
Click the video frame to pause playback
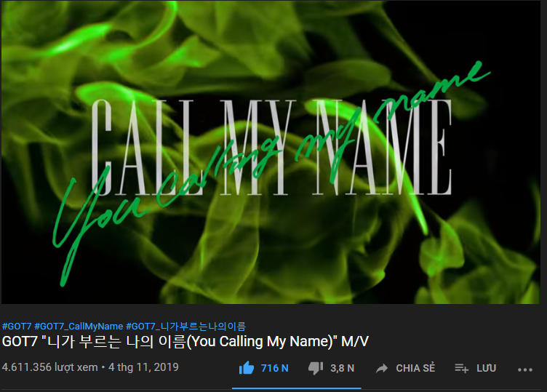271,152
